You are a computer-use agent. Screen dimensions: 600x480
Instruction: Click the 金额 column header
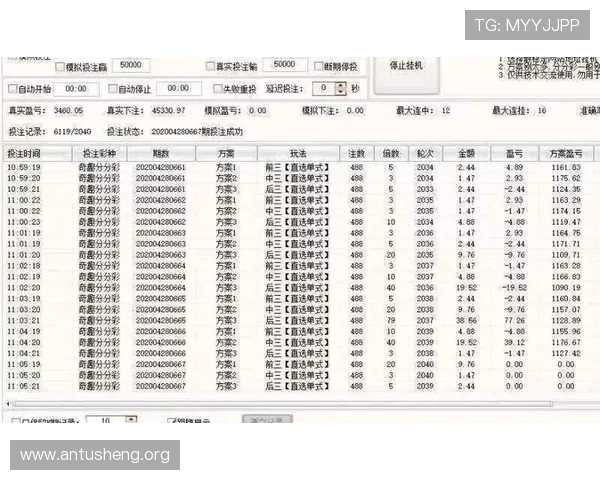click(x=466, y=154)
